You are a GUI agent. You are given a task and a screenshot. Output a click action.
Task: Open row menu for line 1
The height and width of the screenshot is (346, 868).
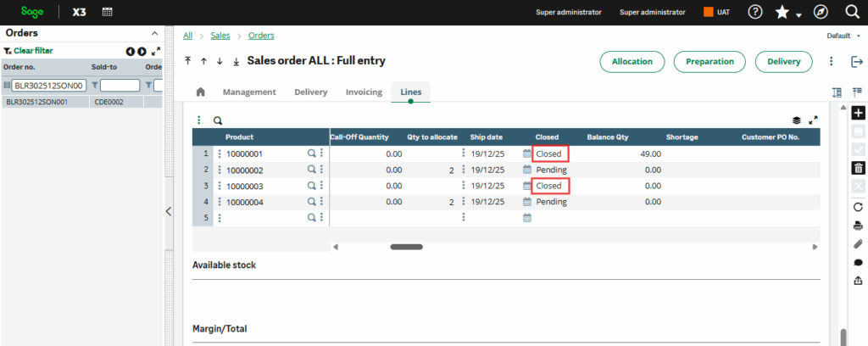tap(220, 153)
